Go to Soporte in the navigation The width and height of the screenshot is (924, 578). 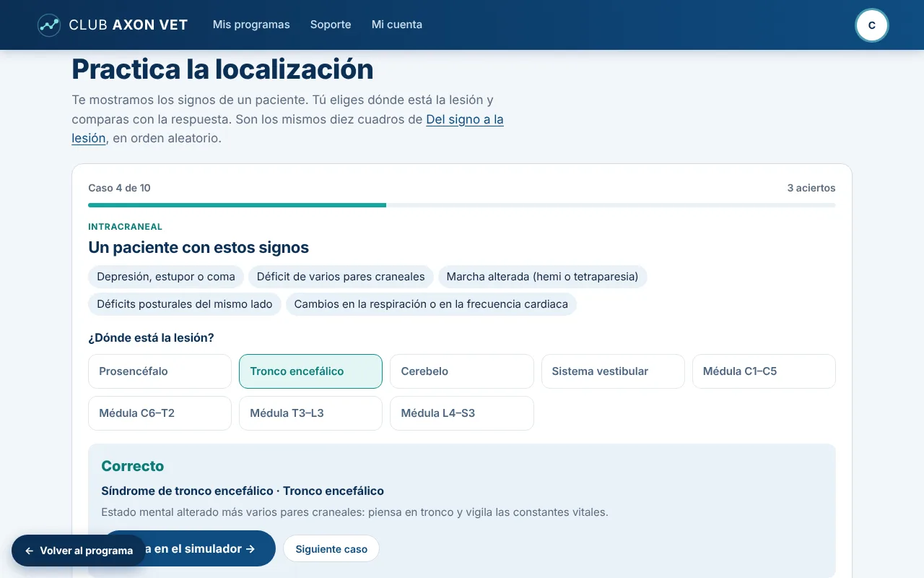pos(331,25)
